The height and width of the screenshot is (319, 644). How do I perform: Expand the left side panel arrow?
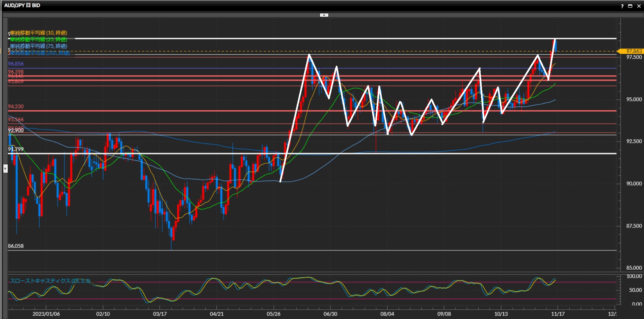tap(5, 168)
